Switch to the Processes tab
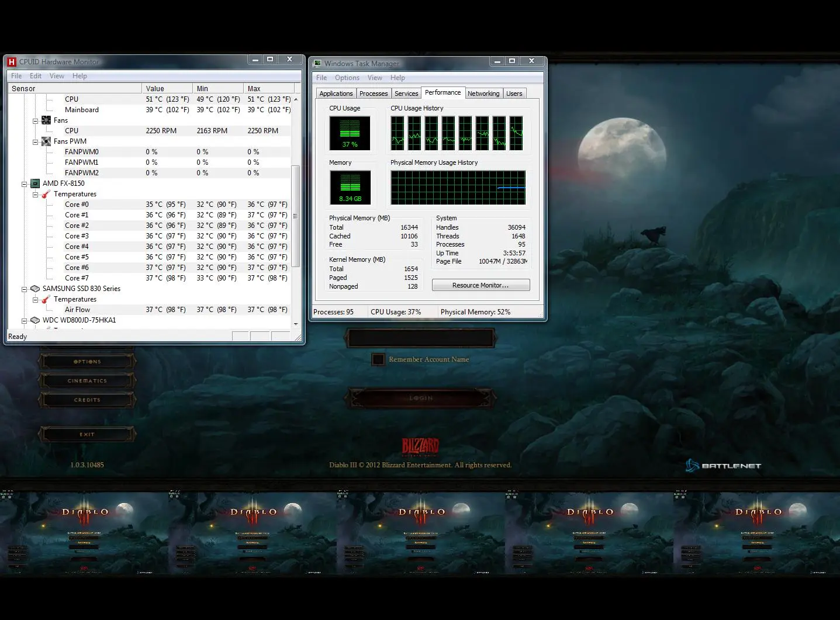The height and width of the screenshot is (620, 840). click(374, 93)
